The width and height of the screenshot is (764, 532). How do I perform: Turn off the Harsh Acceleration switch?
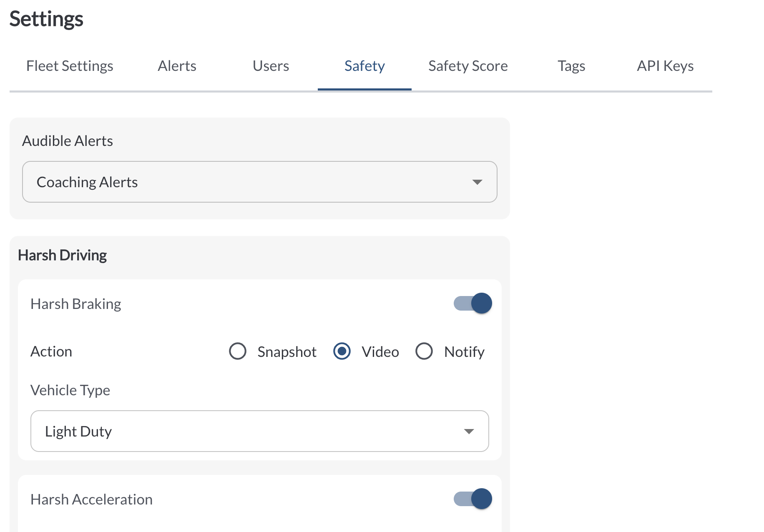coord(473,499)
